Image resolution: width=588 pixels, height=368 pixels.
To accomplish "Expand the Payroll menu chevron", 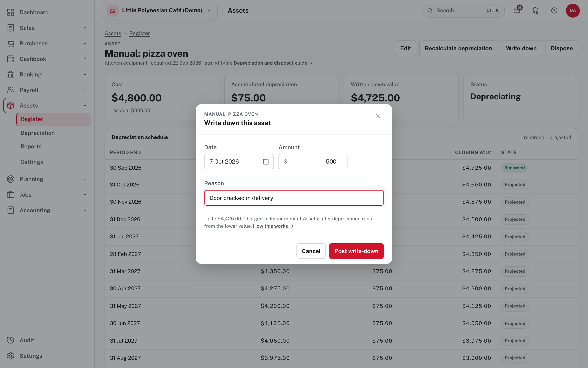I will point(85,90).
